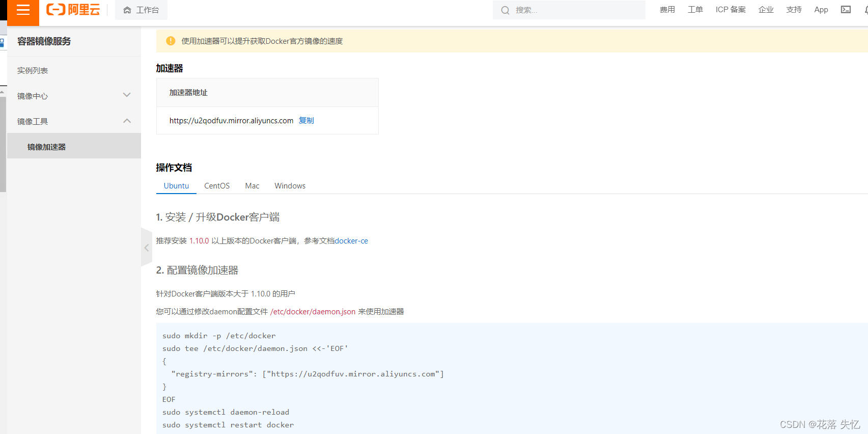This screenshot has height=434, width=868.
Task: Switch to CentOS tab
Action: coord(217,186)
